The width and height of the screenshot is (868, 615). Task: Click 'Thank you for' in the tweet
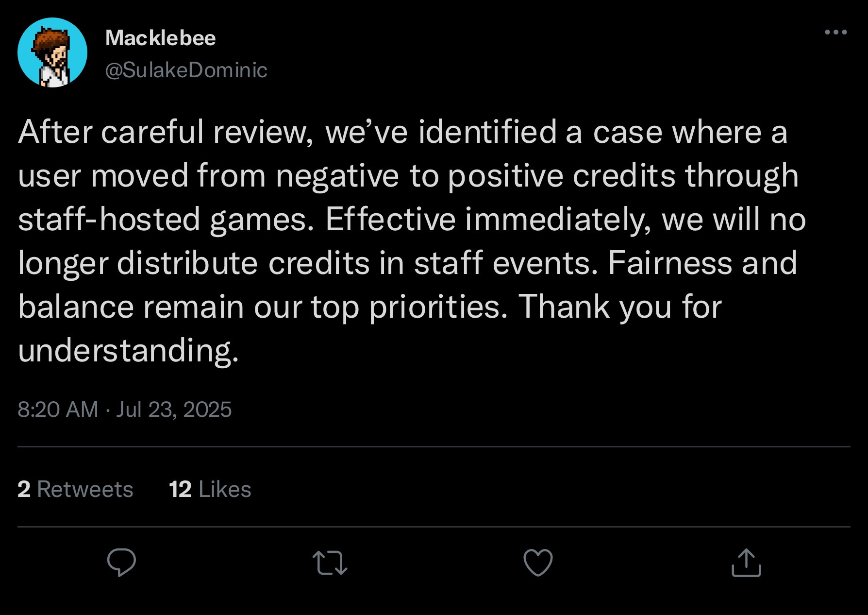tap(620, 307)
